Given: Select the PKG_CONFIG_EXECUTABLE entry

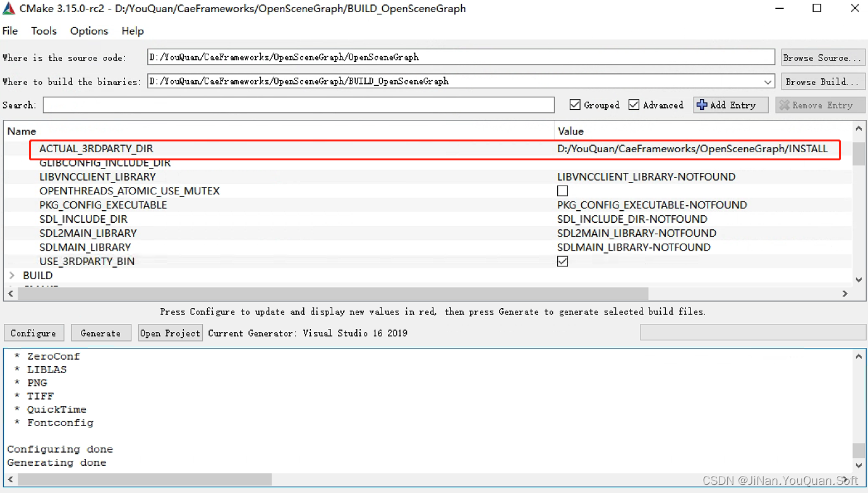Looking at the screenshot, I should [103, 205].
